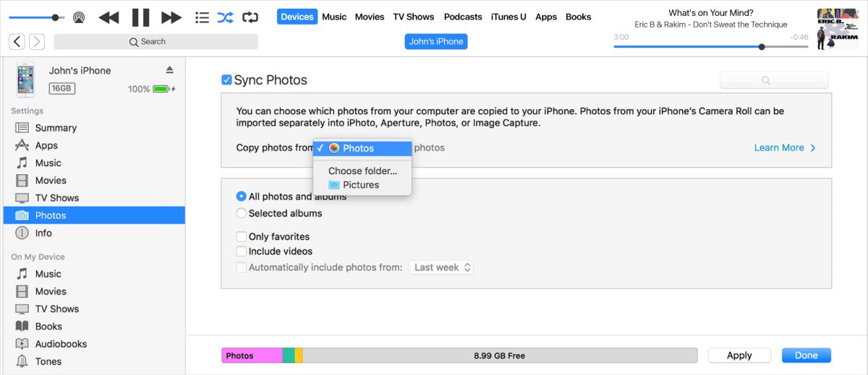Select the Selected albums radio button

coord(242,213)
